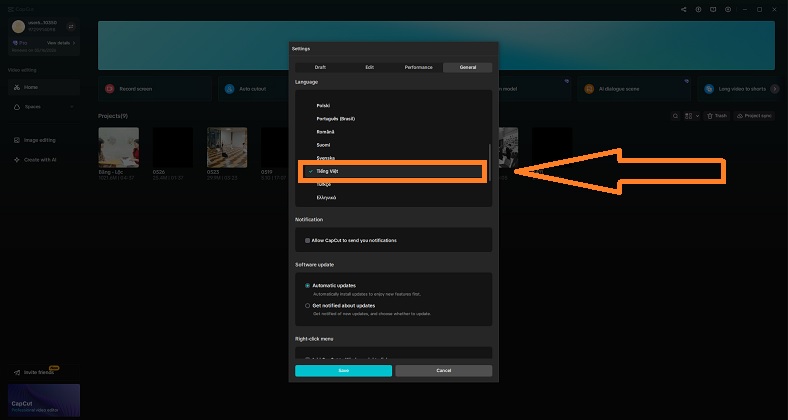The image size is (788, 420).
Task: Click the Auto cutout icon
Action: (230, 89)
